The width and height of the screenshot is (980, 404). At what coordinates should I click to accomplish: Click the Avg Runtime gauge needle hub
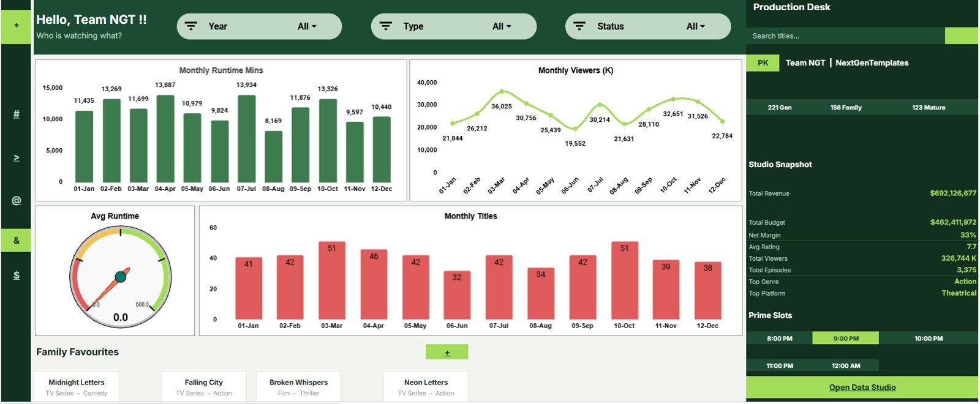pos(121,277)
